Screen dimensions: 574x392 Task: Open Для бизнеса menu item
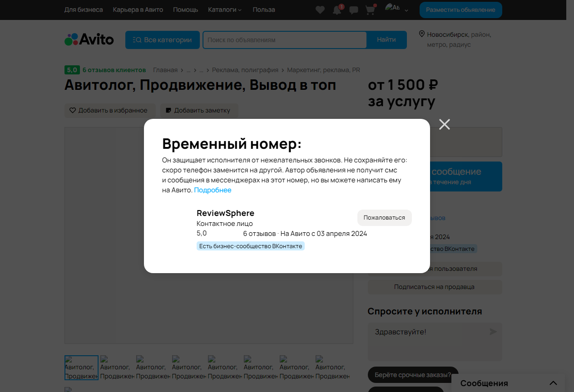[x=84, y=10]
